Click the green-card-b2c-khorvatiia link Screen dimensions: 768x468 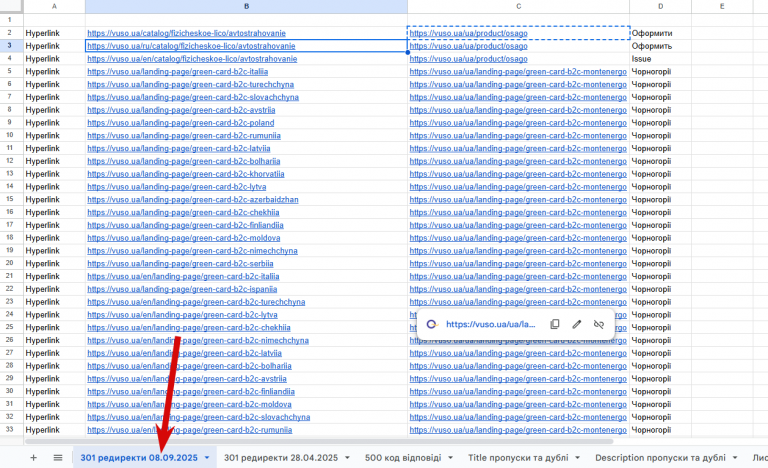click(186, 174)
